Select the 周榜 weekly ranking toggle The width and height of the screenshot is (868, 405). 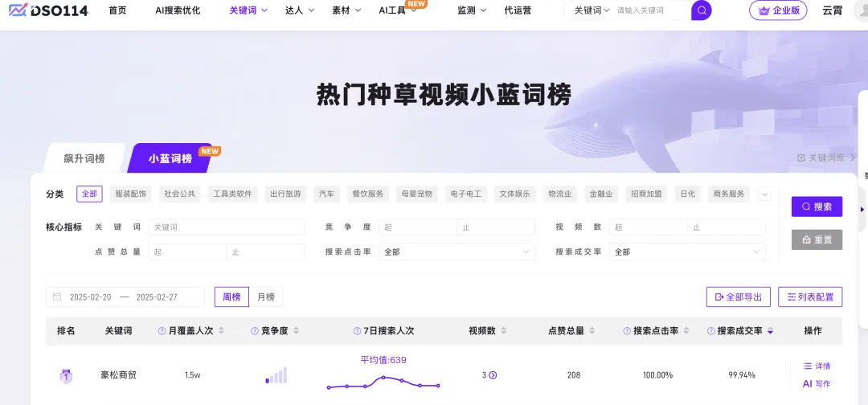point(231,297)
